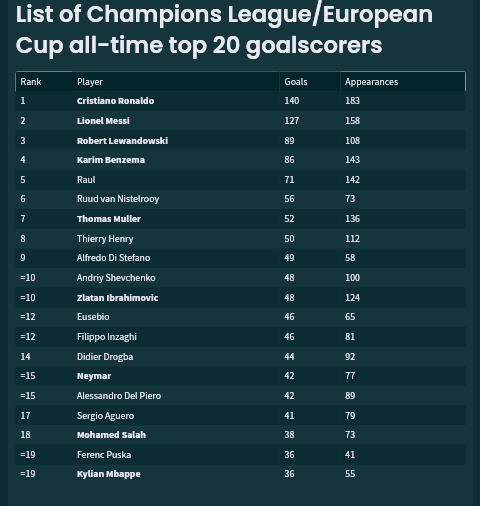Click the Player column header
The height and width of the screenshot is (506, 480).
[90, 82]
